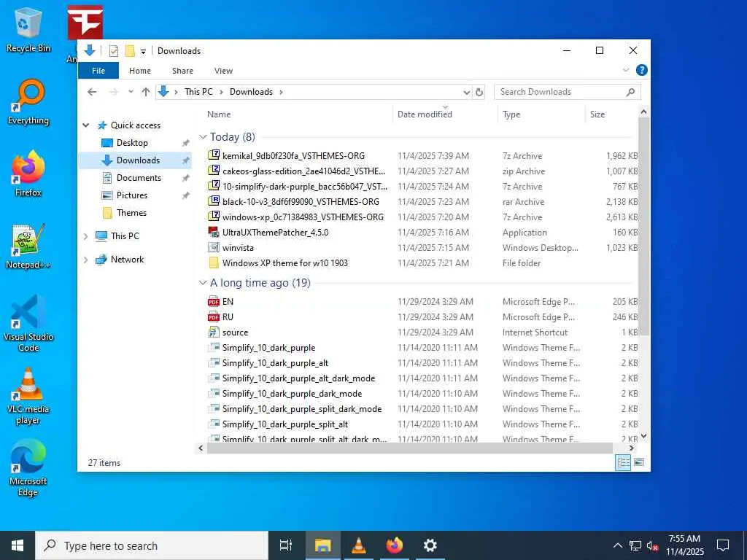The image size is (747, 560).
Task: Open Microsoft Edge desktop shortcut
Action: (28, 468)
